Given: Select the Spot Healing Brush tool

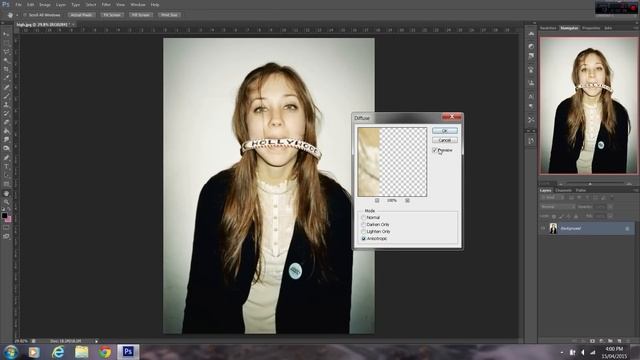Looking at the screenshot, I should pos(6,87).
